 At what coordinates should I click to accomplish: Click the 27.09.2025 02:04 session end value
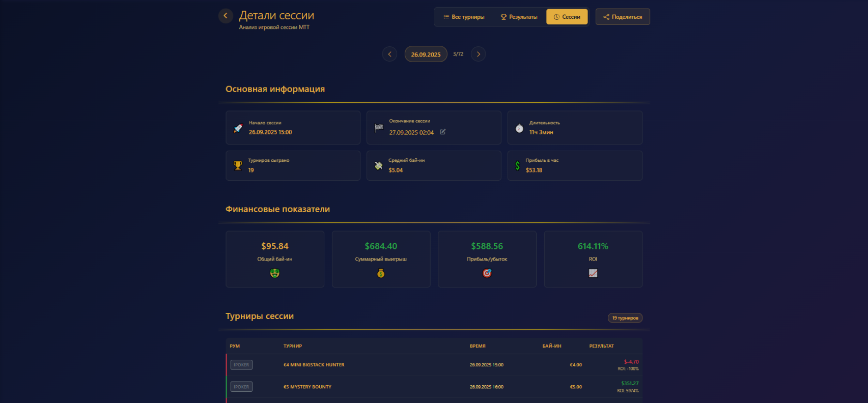pos(411,132)
